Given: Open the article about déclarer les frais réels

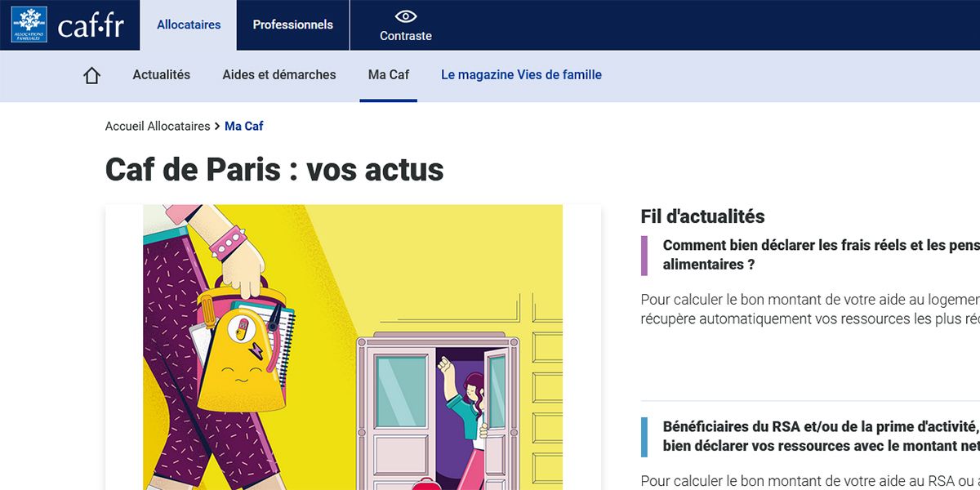Looking at the screenshot, I should [x=817, y=254].
